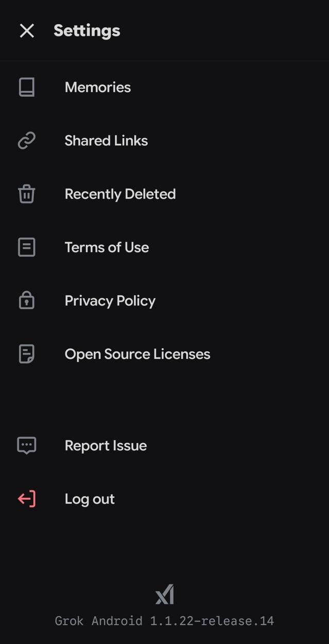The height and width of the screenshot is (644, 329).
Task: Select the Memories book icon
Action: (x=26, y=87)
